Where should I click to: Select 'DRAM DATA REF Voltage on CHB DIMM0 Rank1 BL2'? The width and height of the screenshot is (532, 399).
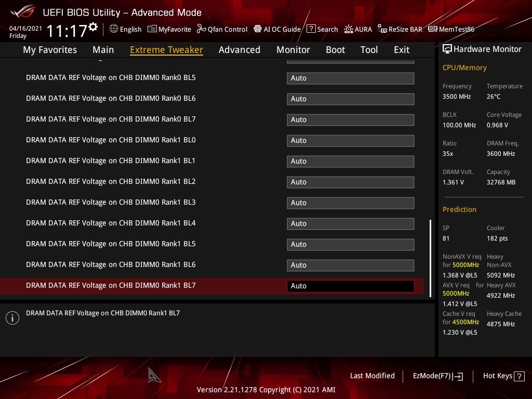(x=111, y=181)
